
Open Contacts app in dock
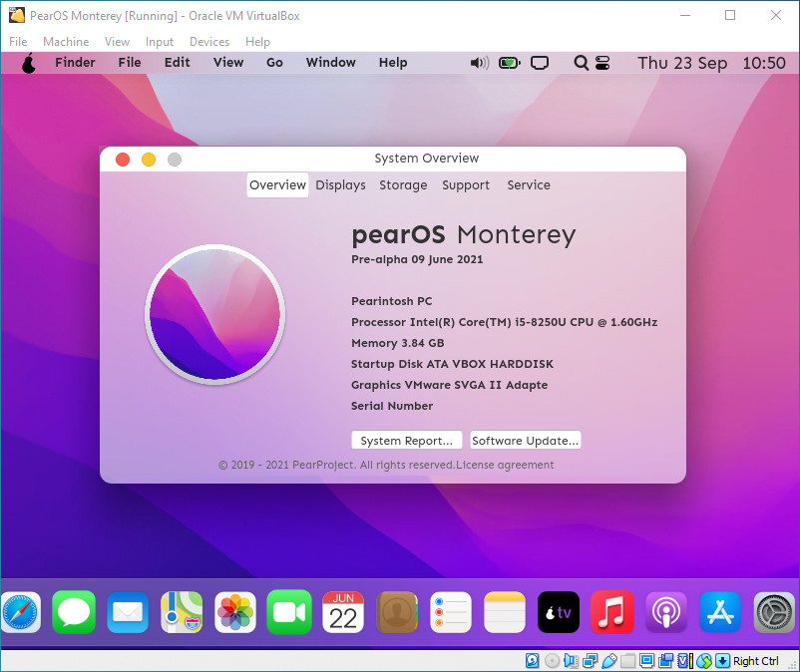(x=397, y=612)
